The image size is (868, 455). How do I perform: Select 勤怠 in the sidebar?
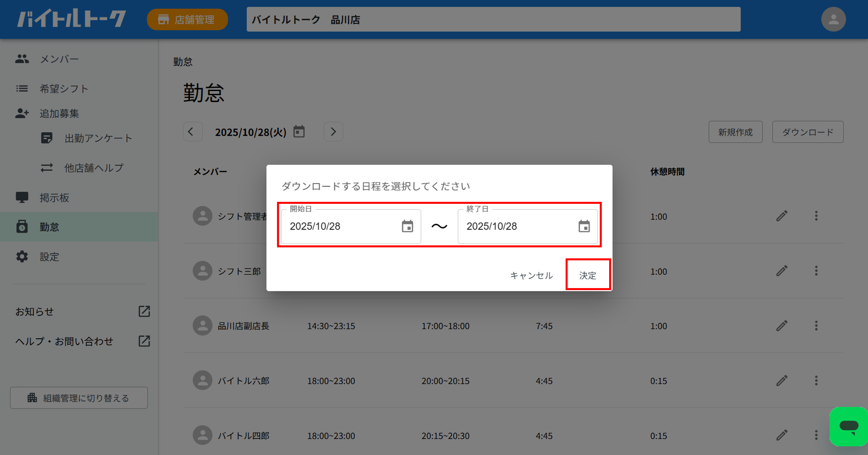point(79,227)
